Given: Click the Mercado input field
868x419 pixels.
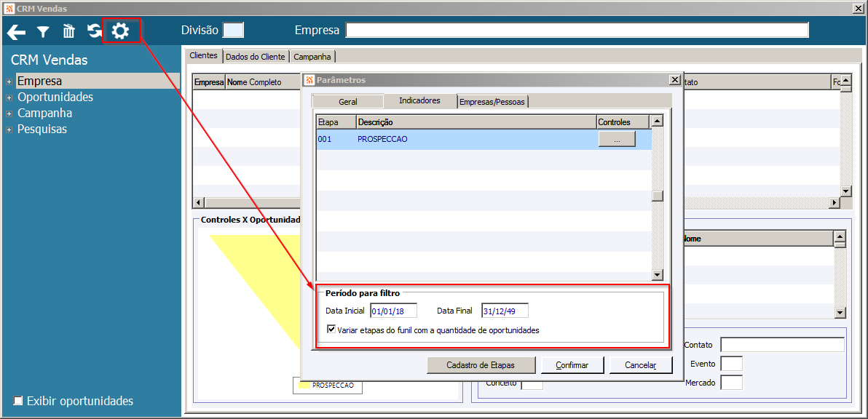Looking at the screenshot, I should (x=731, y=382).
